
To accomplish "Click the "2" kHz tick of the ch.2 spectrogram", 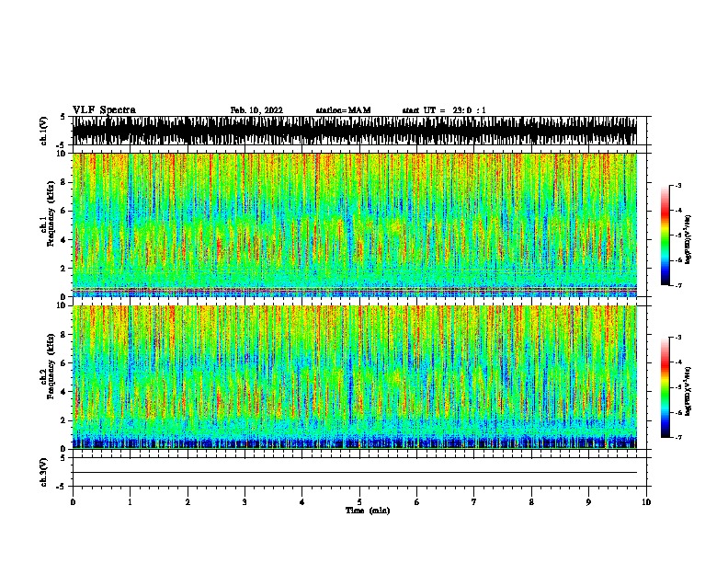I will [x=64, y=420].
